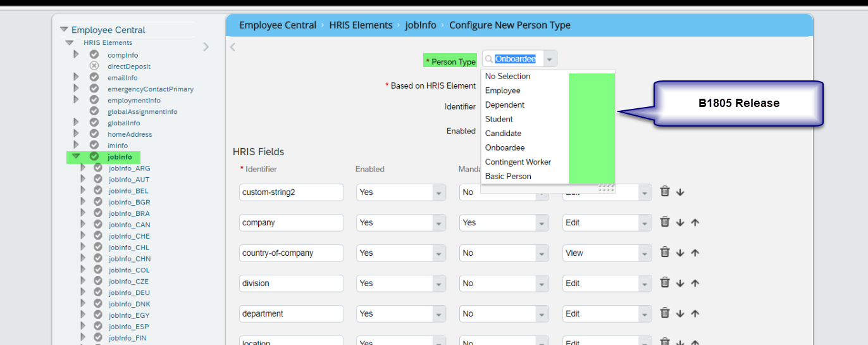Move department row down
Screen dimensions: 868x345
[x=680, y=314]
